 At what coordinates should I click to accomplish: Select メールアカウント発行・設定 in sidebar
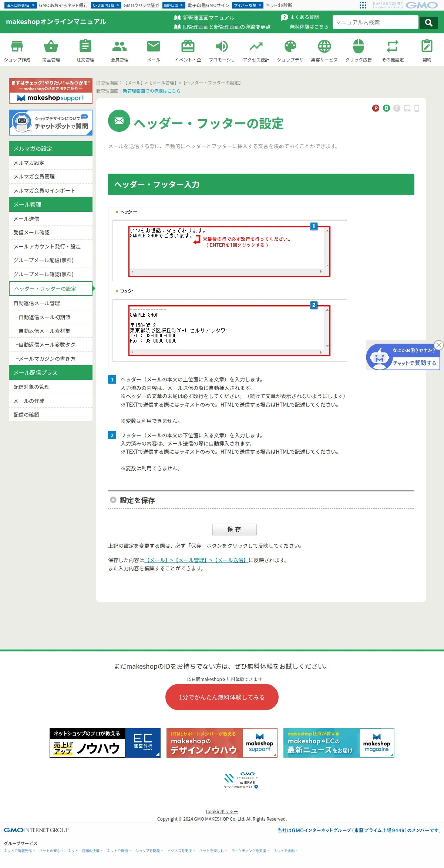click(51, 247)
